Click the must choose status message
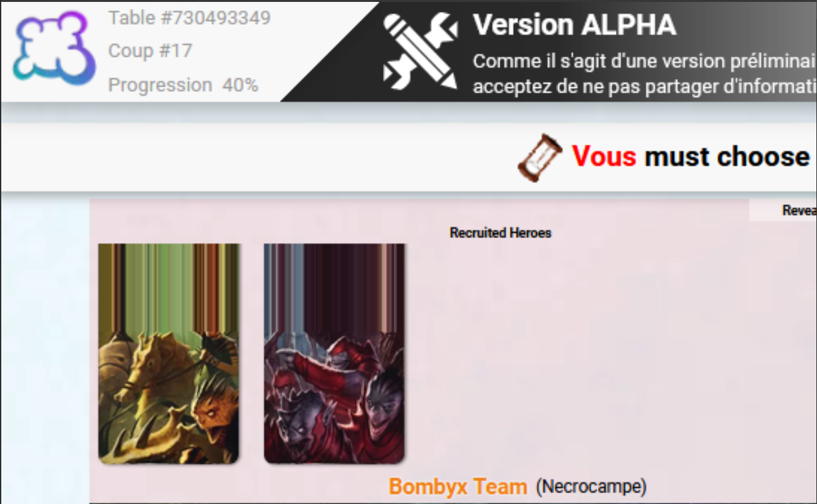 [x=728, y=156]
